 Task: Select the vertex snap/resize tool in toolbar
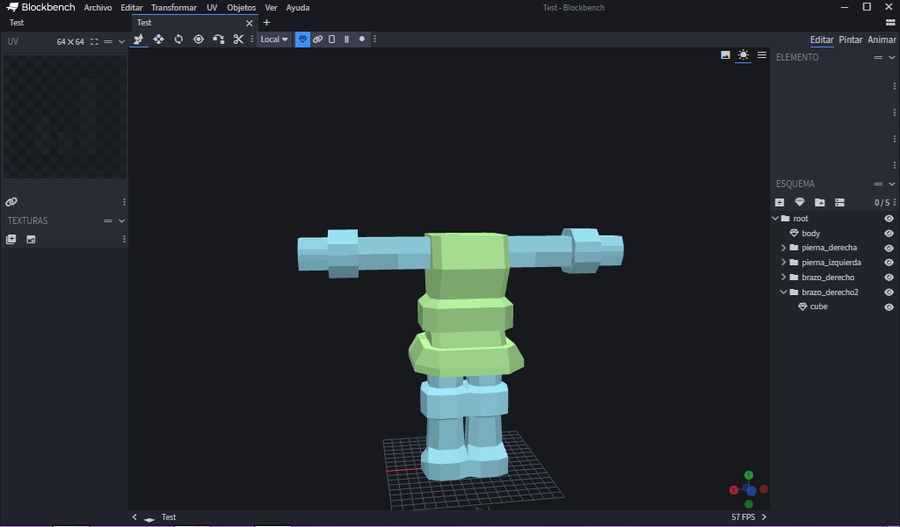pyautogui.click(x=138, y=39)
